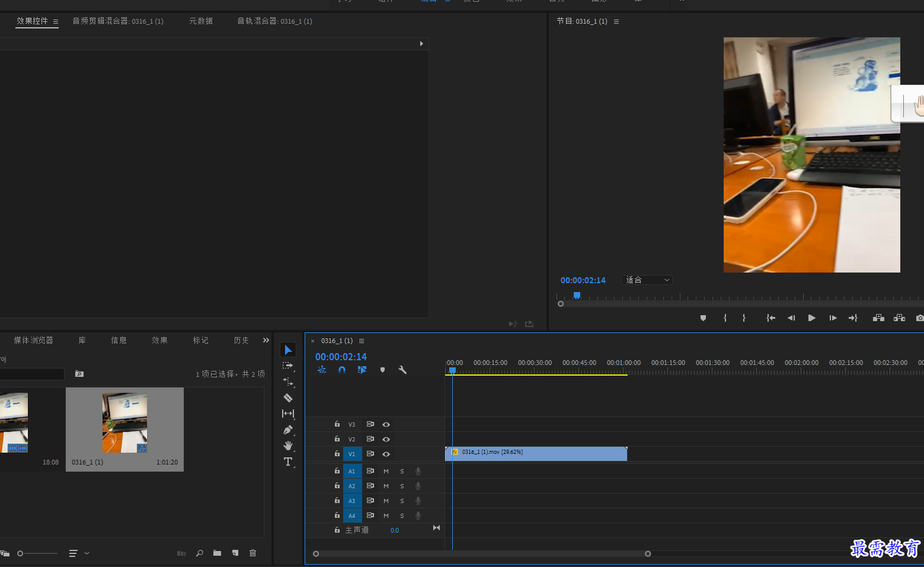The image size is (924, 567).
Task: Mute audio track A3
Action: pos(386,501)
